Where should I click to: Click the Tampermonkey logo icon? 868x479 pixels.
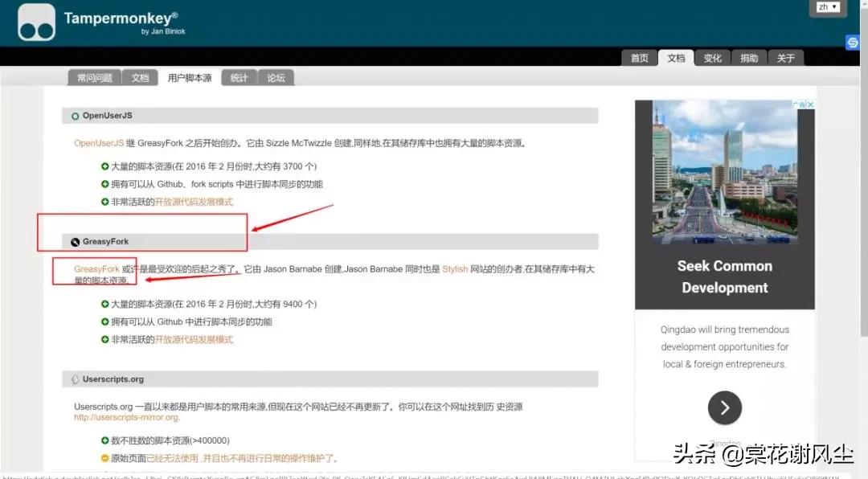click(36, 23)
